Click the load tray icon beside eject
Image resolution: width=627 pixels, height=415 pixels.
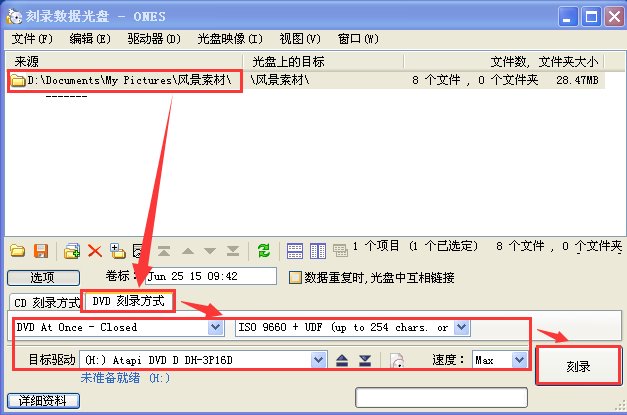click(365, 360)
